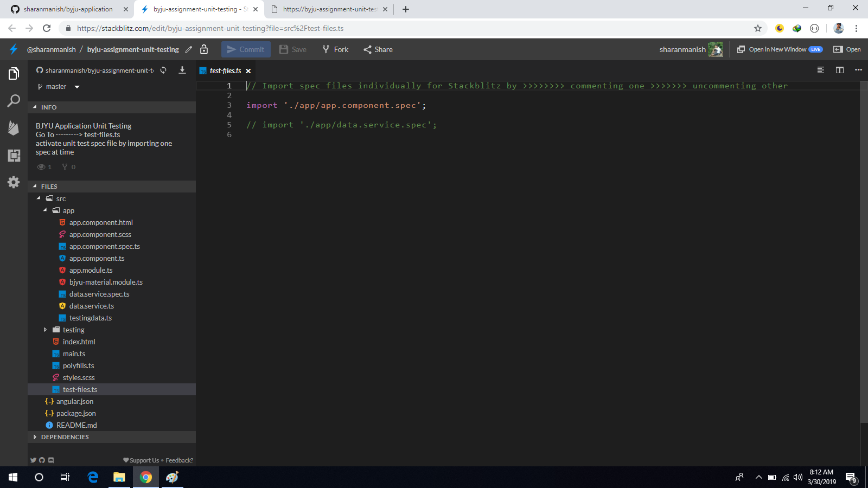
Task: Open the Twitter icon in sidebar footer
Action: (x=33, y=460)
